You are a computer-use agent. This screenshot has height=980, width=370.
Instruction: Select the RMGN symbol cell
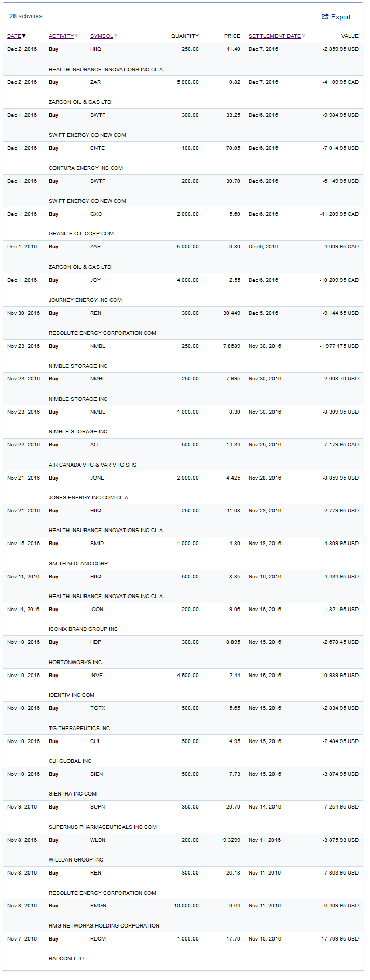click(x=98, y=906)
